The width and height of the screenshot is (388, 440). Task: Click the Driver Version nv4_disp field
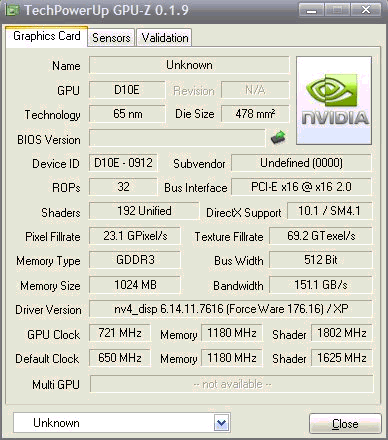(x=231, y=309)
